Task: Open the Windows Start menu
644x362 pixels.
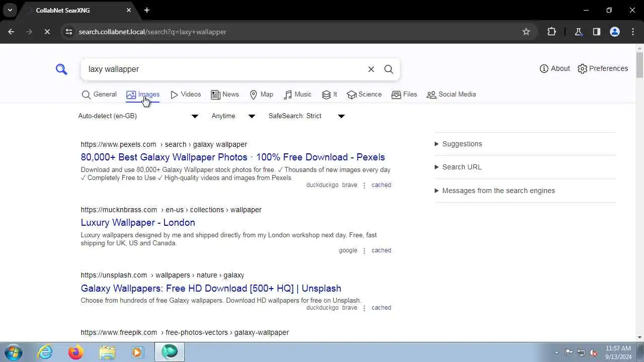Action: [x=13, y=352]
